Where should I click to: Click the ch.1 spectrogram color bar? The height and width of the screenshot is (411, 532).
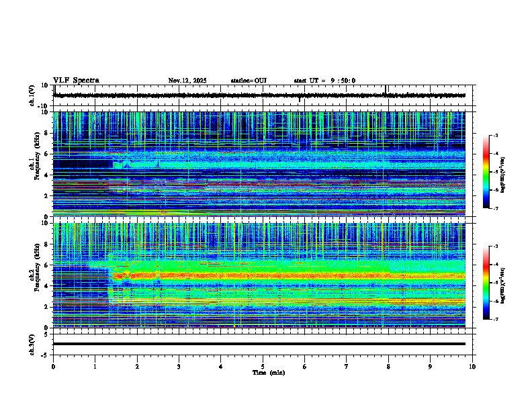click(486, 172)
